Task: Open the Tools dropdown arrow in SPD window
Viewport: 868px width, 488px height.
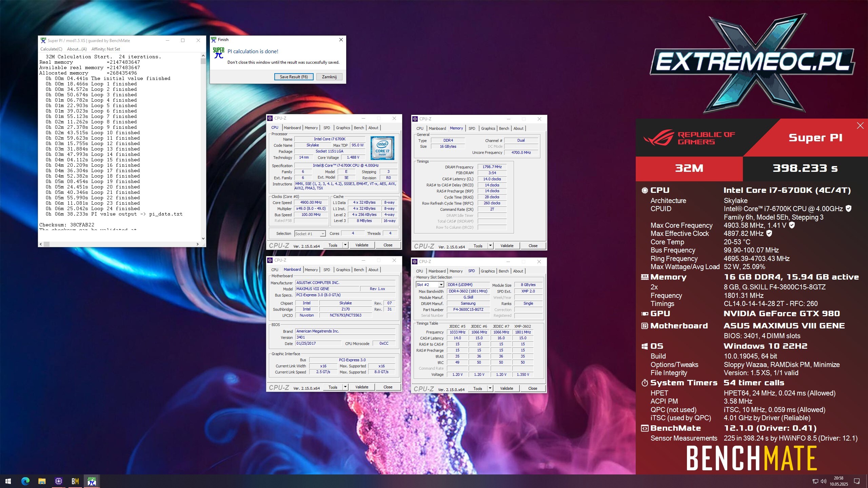Action: click(490, 388)
